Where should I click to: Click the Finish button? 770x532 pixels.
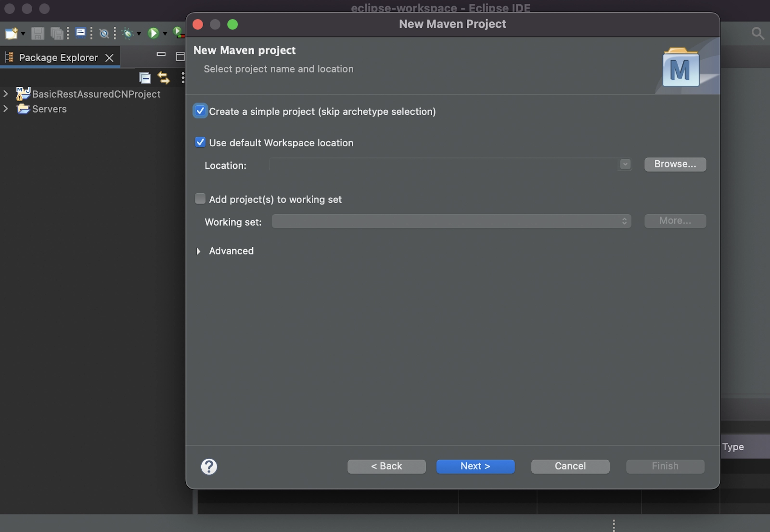click(x=665, y=466)
